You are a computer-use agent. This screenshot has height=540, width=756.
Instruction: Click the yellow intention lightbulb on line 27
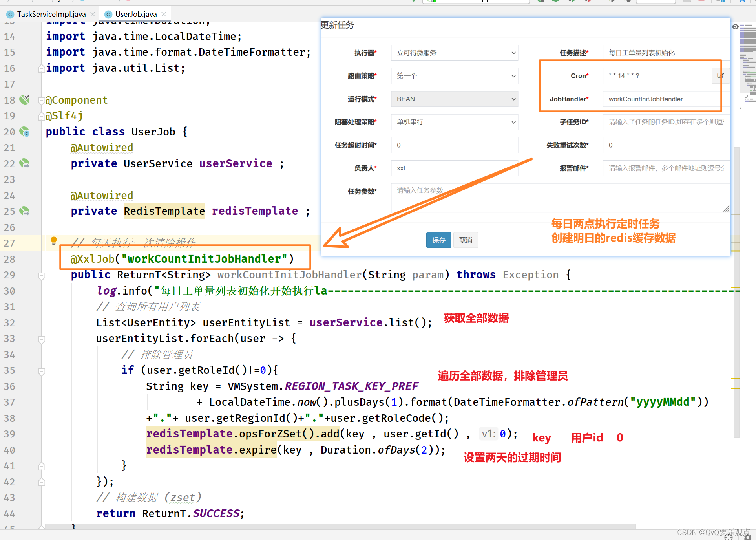click(54, 241)
